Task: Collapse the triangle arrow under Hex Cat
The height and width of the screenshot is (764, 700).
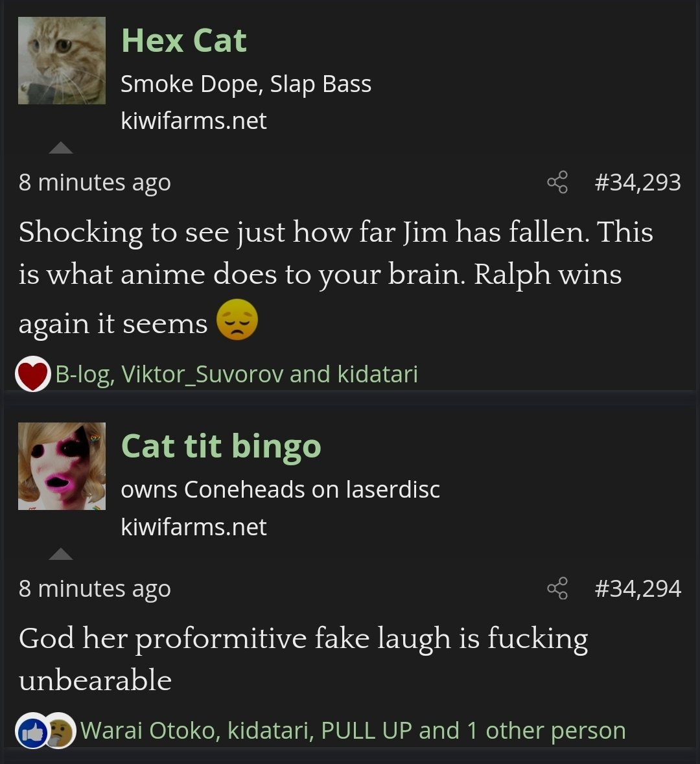Action: (61, 148)
